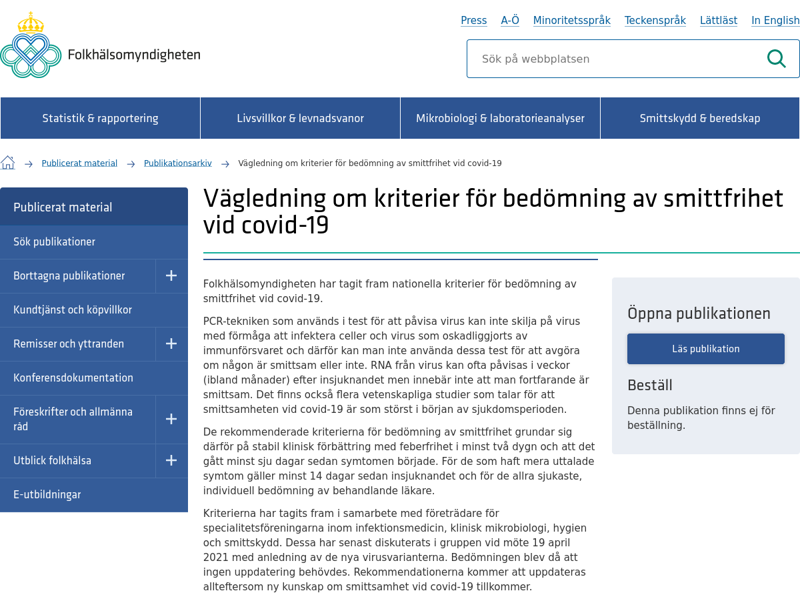
Task: Open E-utbildningar sidebar item
Action: click(94, 495)
